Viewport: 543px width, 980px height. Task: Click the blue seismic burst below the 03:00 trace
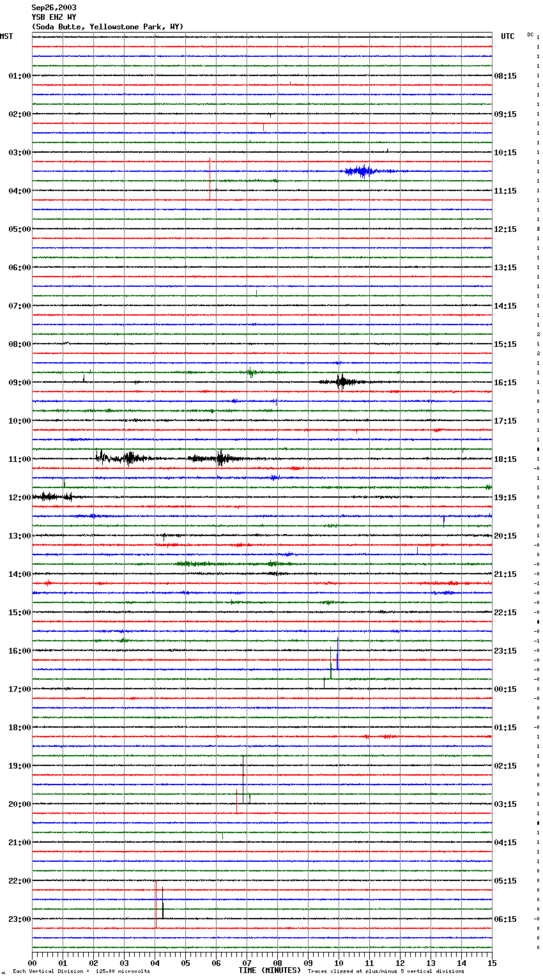tap(362, 171)
